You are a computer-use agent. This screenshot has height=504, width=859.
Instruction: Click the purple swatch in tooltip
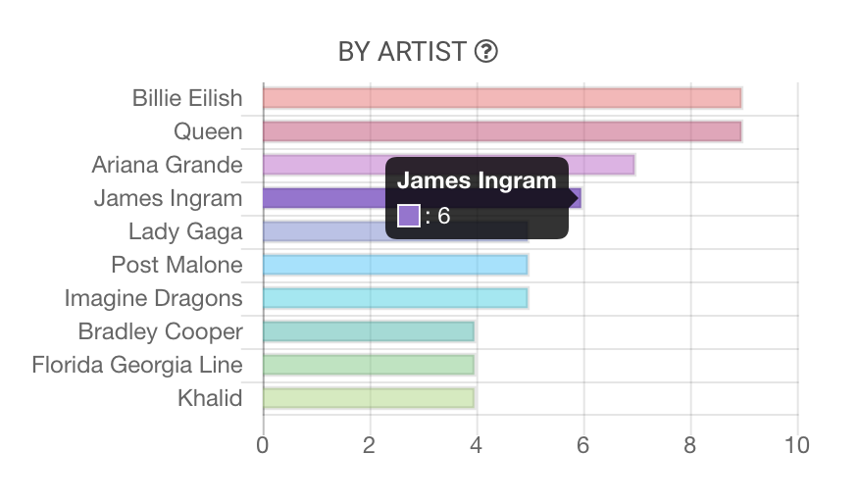(409, 216)
